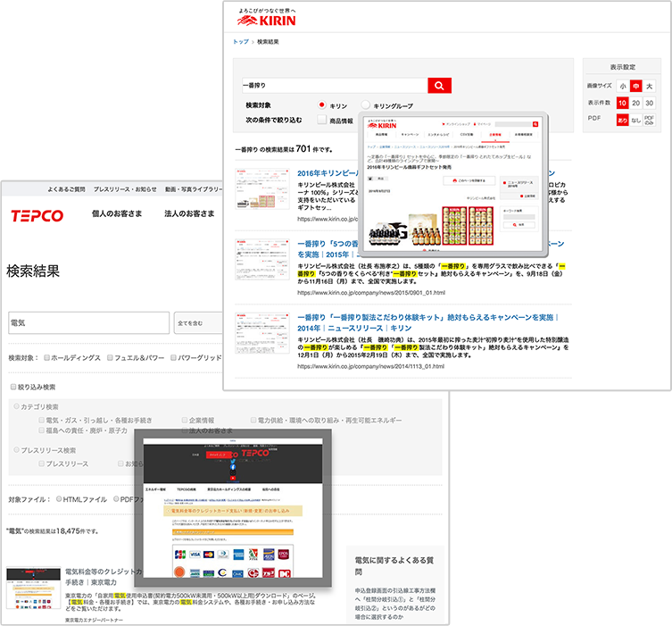Check the ホールディングス checkbox
Viewport: 672px width, 626px height.
click(47, 357)
